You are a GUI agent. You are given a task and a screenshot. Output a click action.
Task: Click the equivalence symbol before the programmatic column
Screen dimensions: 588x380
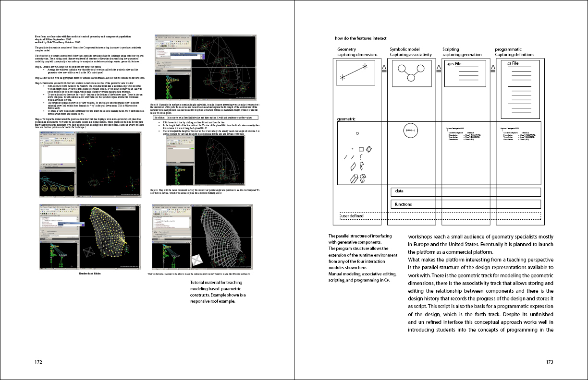[493, 70]
